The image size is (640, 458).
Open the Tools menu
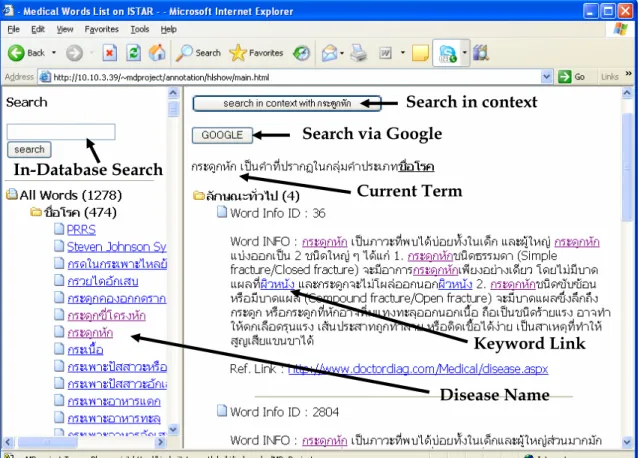tap(140, 29)
